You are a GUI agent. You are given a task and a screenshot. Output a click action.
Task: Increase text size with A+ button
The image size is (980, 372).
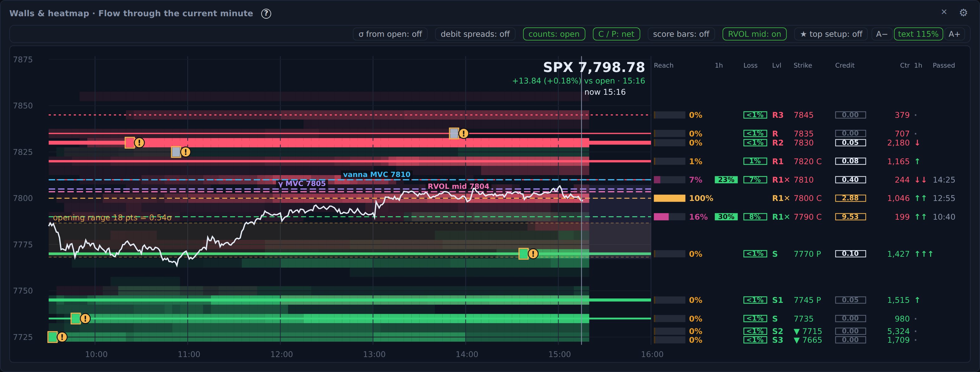click(x=954, y=34)
